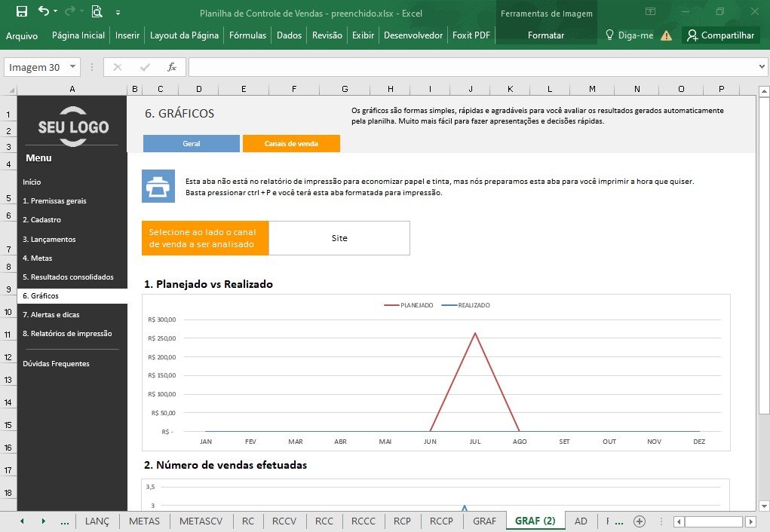The width and height of the screenshot is (770, 532).
Task: Open 7. Alertas e dicas menu link
Action: pyautogui.click(x=51, y=314)
